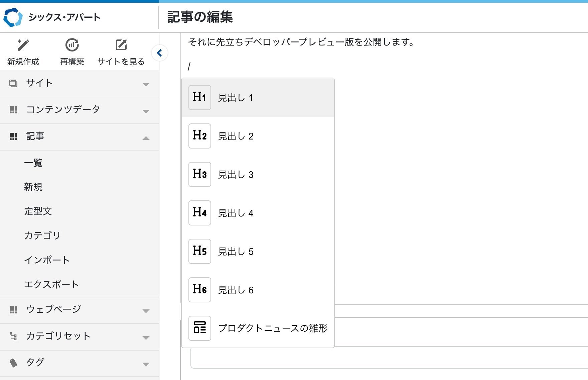Click the Six Apart logo
This screenshot has width=588, height=380.
tap(13, 17)
